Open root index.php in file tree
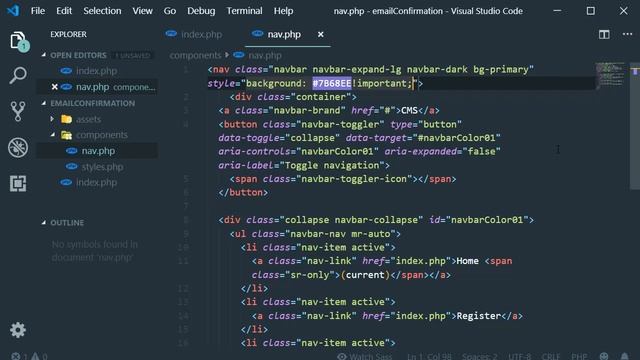This screenshot has height=360, width=640. point(96,183)
